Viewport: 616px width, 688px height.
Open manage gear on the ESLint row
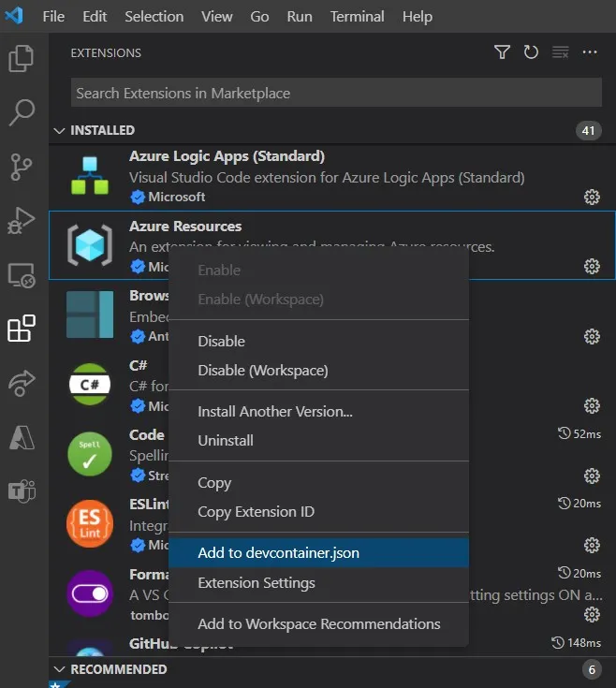point(592,546)
